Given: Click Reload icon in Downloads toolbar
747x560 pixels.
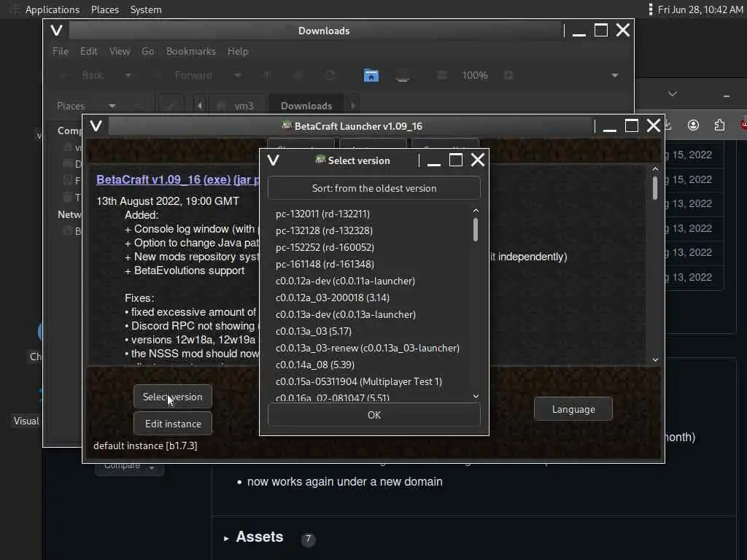Looking at the screenshot, I should (330, 75).
